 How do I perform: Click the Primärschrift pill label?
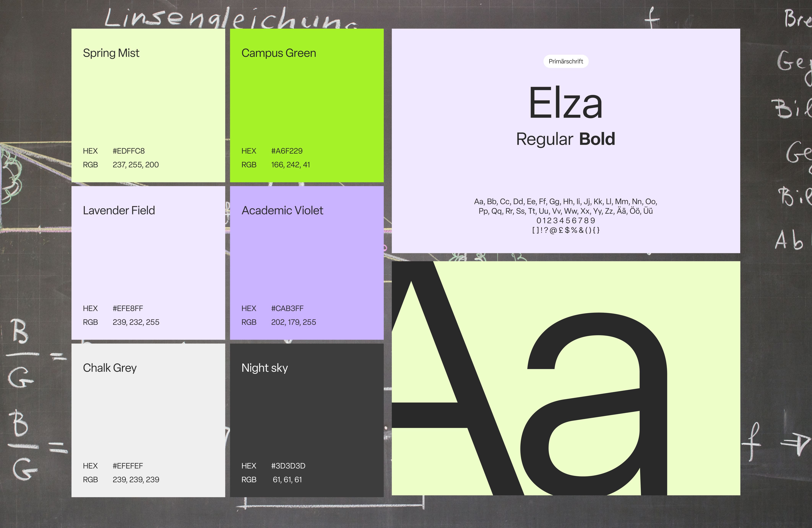pos(566,61)
